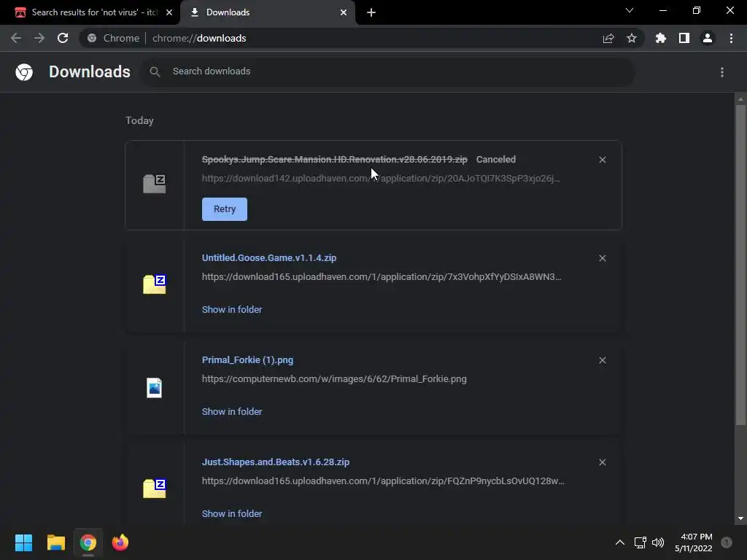Click the struck-through Spookys.Jump.Scare.Mansion filename

click(x=334, y=160)
